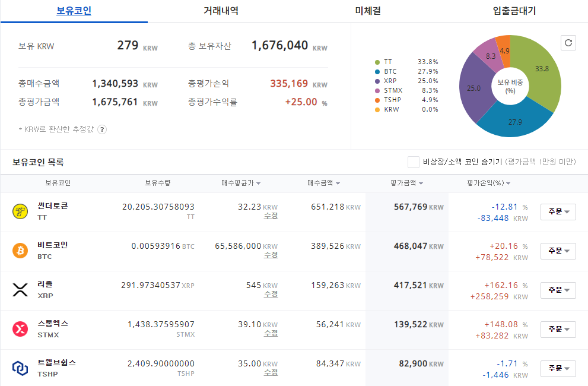The height and width of the screenshot is (386, 588).
Task: Click total assets value 1,676,040
Action: coord(279,46)
